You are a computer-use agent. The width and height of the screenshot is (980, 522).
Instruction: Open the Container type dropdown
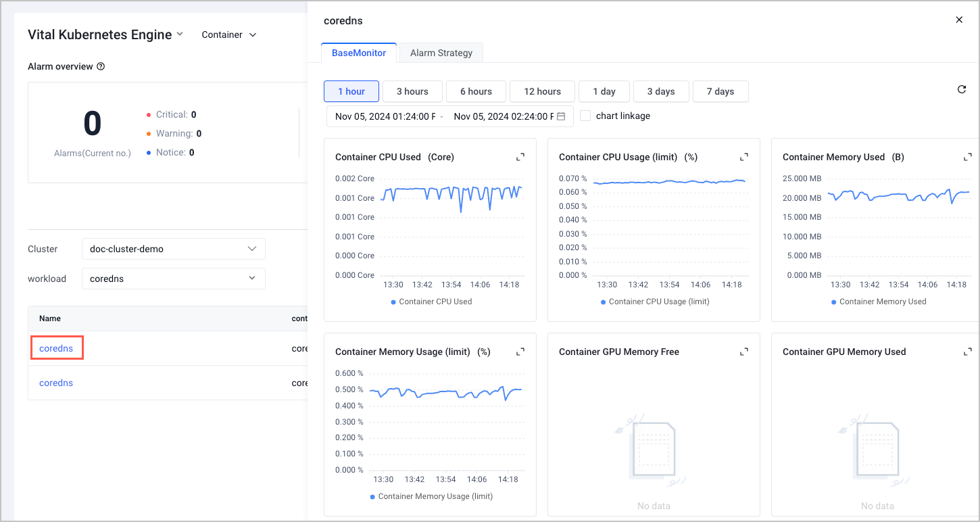(x=229, y=34)
